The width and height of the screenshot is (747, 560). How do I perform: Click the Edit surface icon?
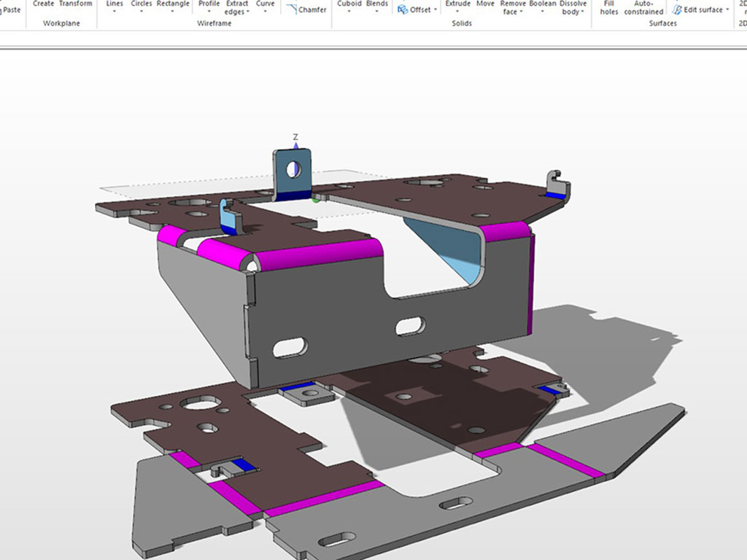[x=678, y=9]
